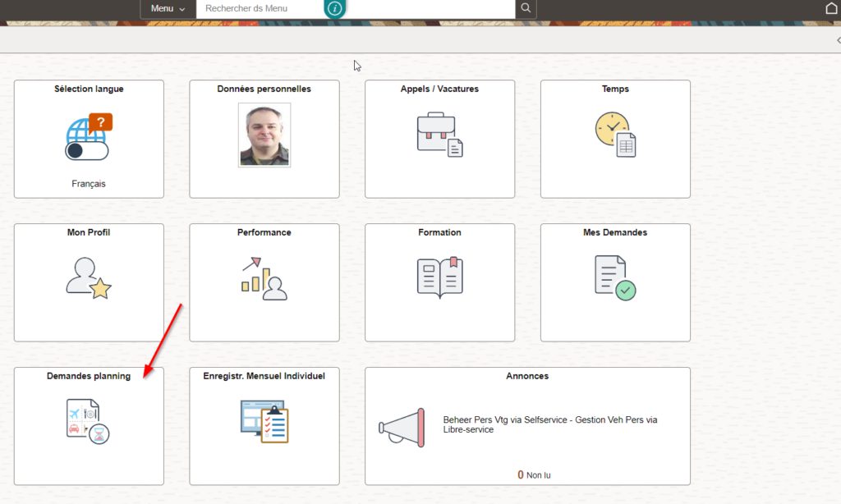The height and width of the screenshot is (504, 841).
Task: Open the Demandes planning tile icon
Action: [x=88, y=421]
